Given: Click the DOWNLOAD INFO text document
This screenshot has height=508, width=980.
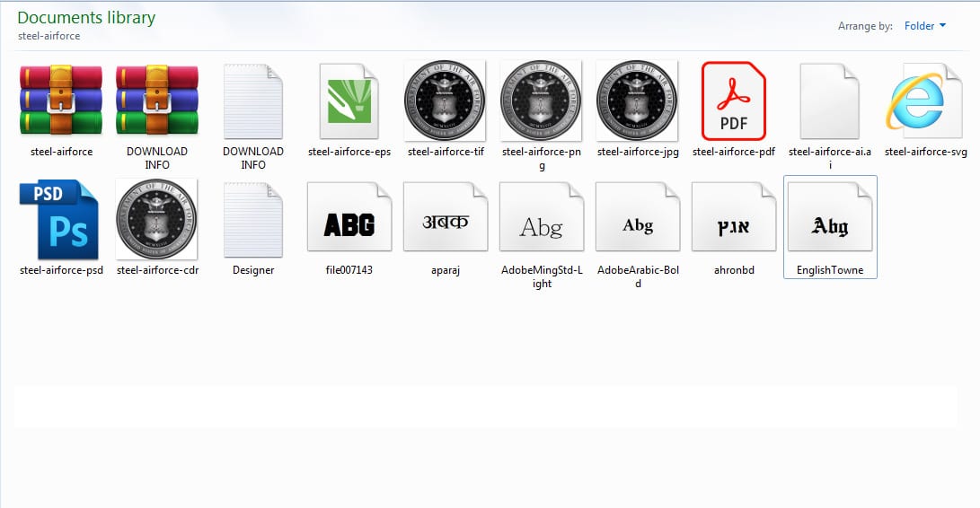Looking at the screenshot, I should coord(253,101).
